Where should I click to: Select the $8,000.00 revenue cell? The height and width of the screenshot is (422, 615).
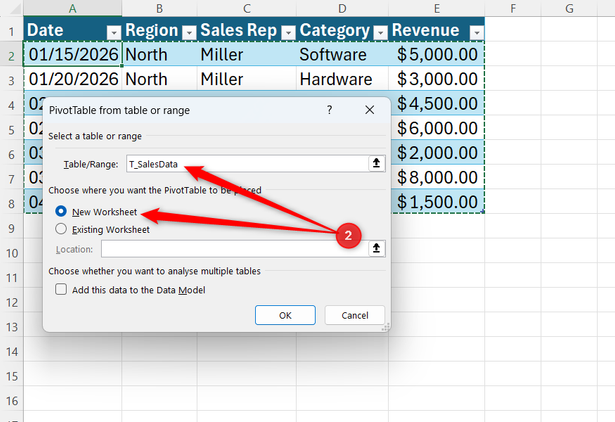[437, 177]
